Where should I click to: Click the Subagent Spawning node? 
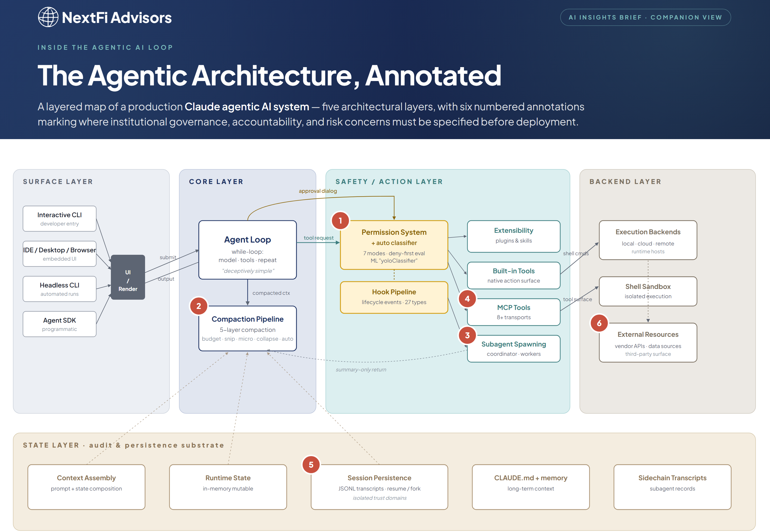pos(514,349)
